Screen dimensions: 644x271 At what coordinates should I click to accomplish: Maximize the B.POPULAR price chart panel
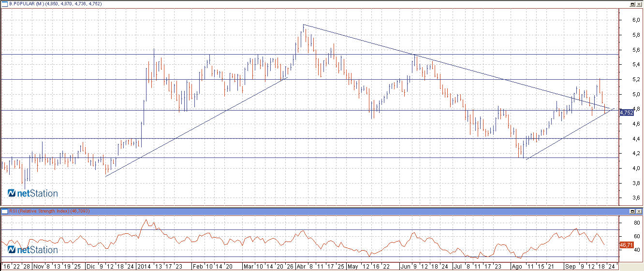(x=632, y=3)
